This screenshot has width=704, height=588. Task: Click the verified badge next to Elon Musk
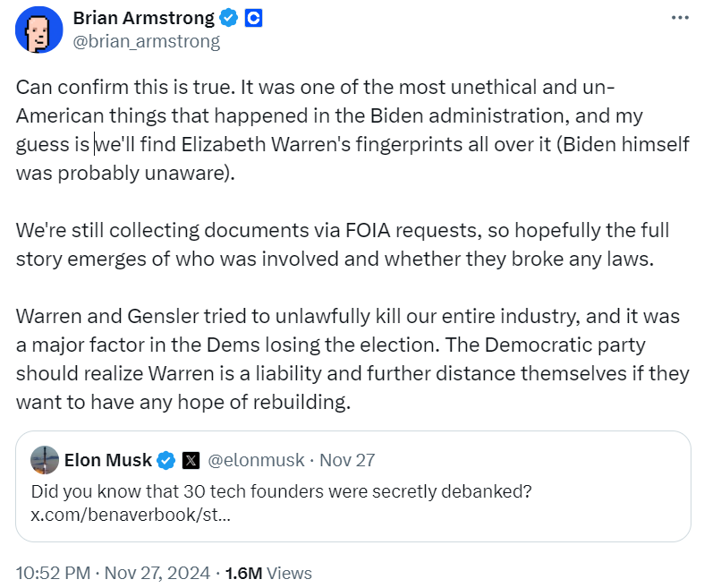tap(166, 461)
